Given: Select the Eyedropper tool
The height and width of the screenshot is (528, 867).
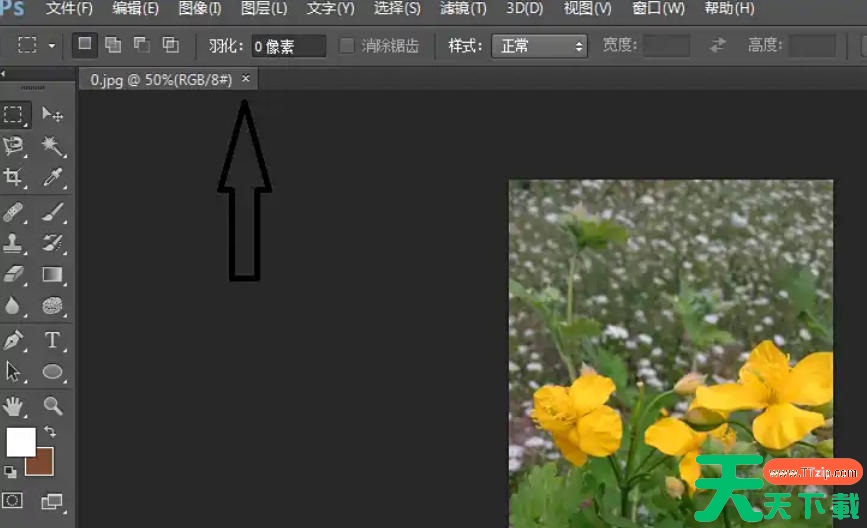Looking at the screenshot, I should 52,178.
